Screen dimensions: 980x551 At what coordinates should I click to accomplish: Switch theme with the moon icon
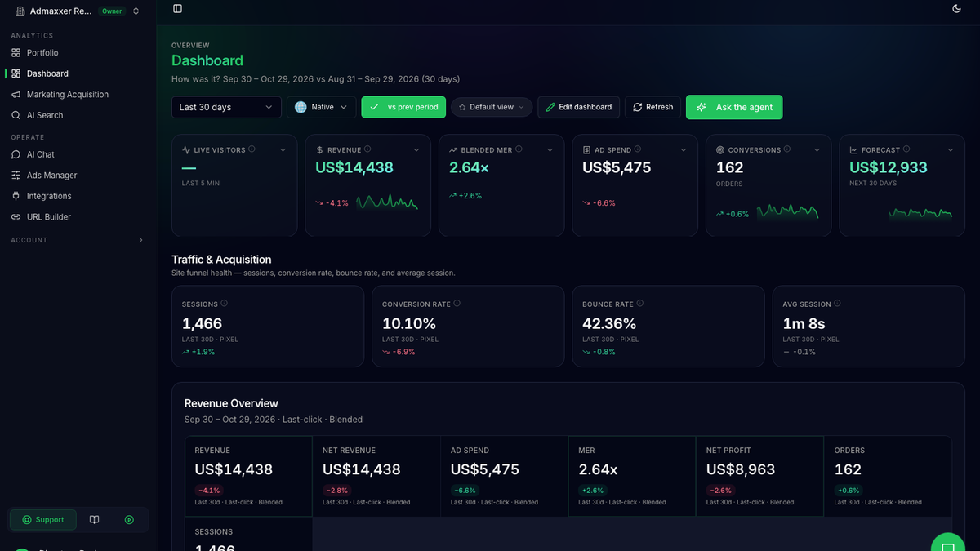click(957, 9)
